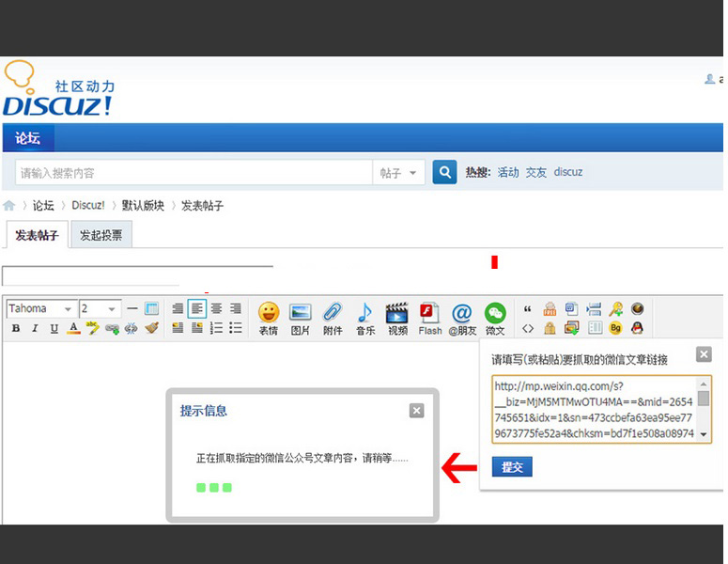Insert an image with the 图片 icon
The height and width of the screenshot is (564, 728).
coord(300,317)
